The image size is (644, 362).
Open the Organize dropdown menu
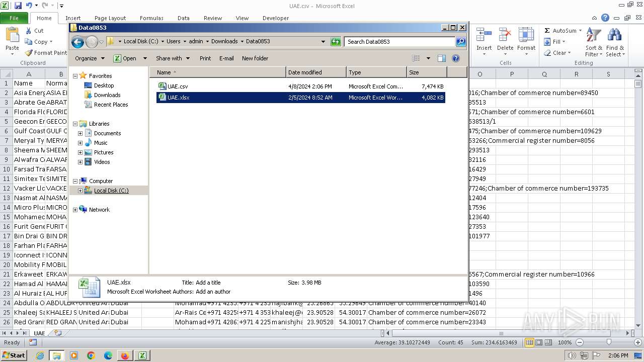[x=90, y=58]
